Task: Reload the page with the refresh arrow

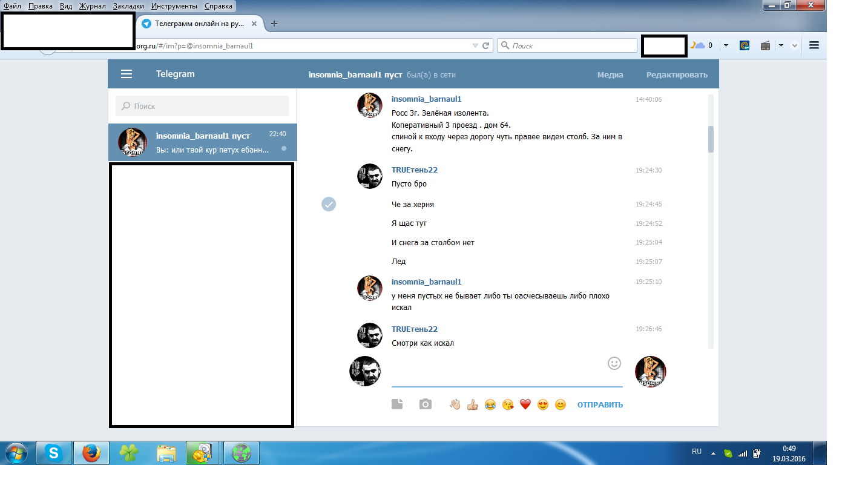Action: pyautogui.click(x=485, y=45)
